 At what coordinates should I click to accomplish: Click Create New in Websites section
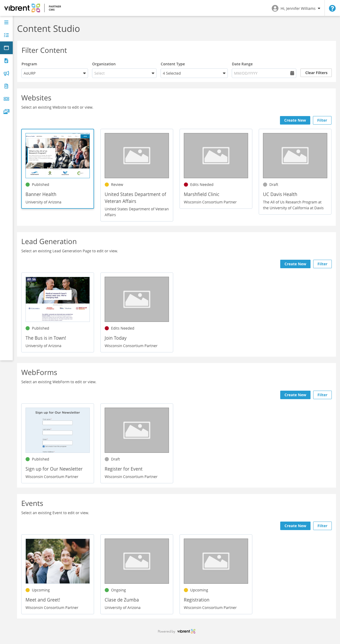(295, 120)
